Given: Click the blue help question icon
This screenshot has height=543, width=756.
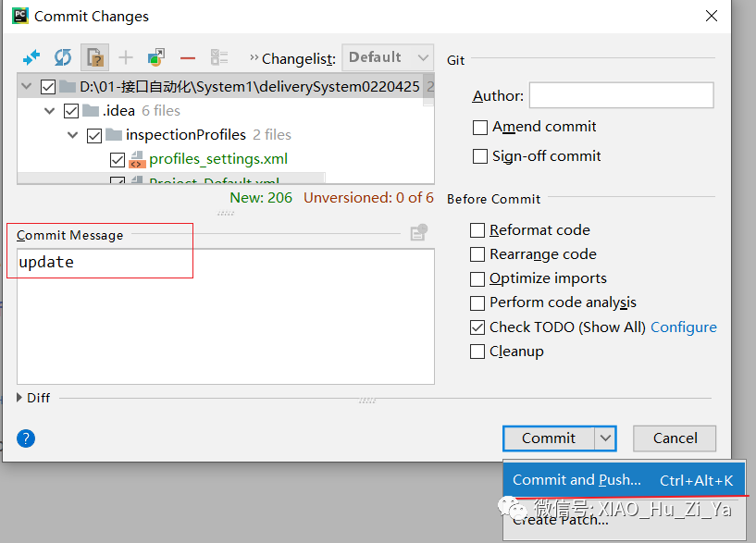Looking at the screenshot, I should [x=26, y=438].
